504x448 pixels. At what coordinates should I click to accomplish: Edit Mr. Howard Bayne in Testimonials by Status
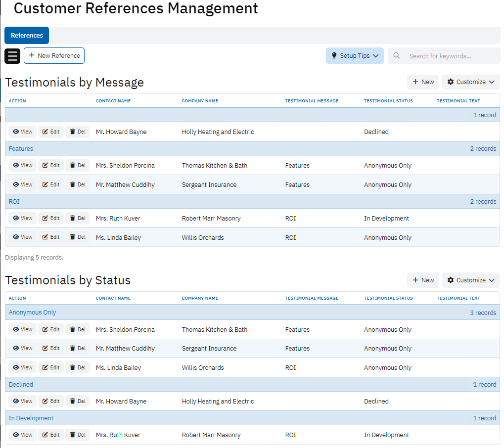tap(51, 402)
